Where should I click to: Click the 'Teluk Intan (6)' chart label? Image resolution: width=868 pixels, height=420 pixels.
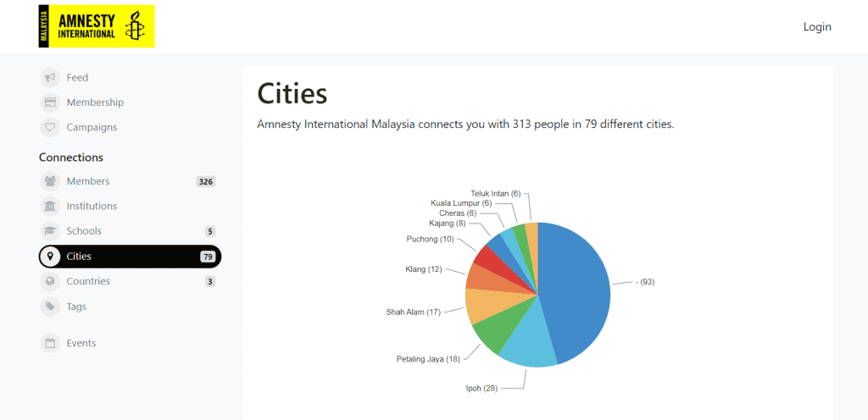(x=496, y=193)
